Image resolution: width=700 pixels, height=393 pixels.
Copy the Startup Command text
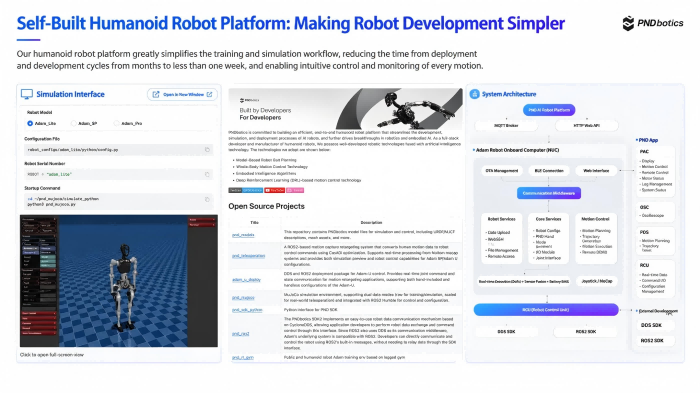(207, 199)
